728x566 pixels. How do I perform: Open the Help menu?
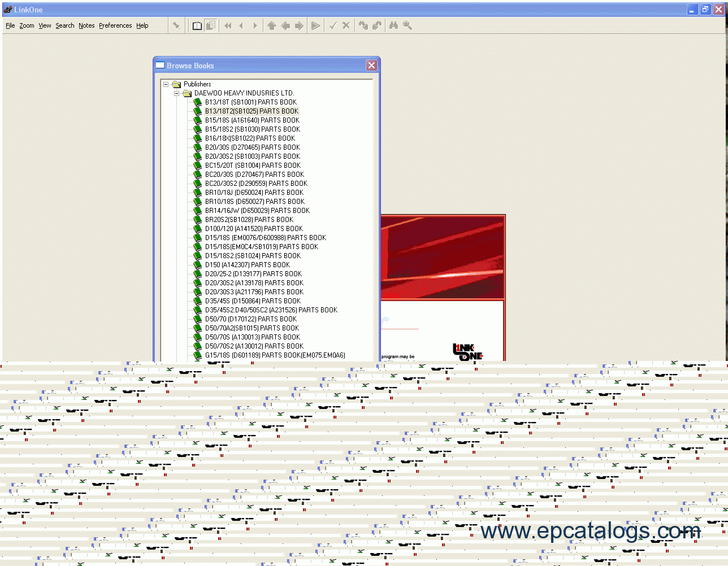tap(142, 25)
